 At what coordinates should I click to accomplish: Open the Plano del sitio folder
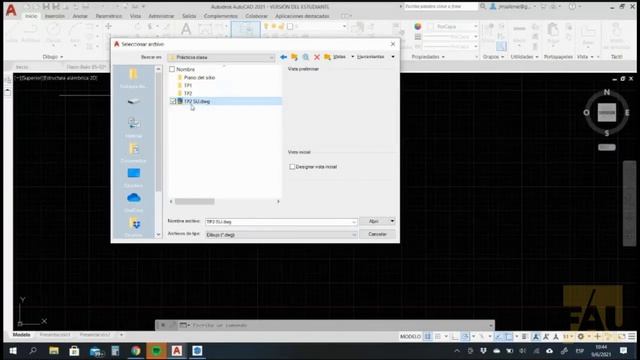199,77
